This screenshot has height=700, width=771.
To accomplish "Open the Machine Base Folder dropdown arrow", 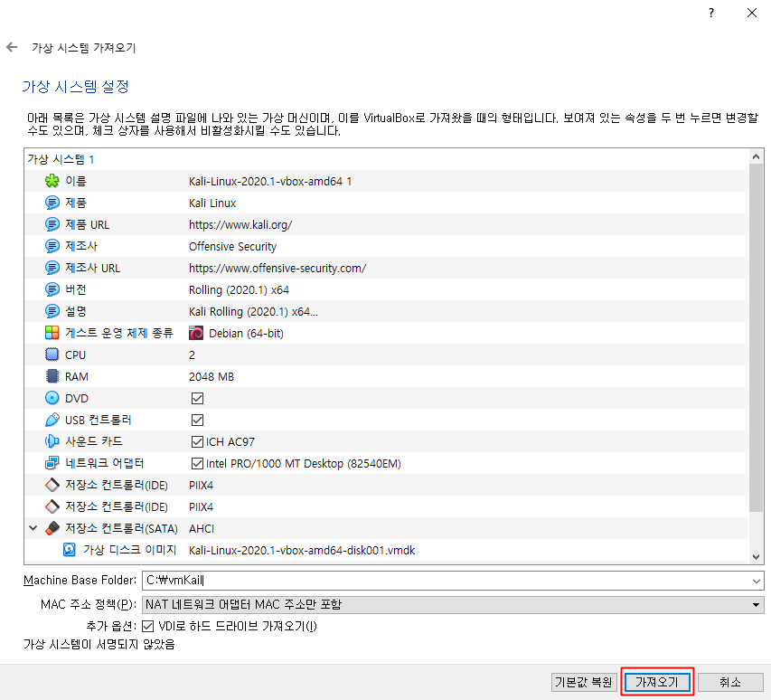I will click(756, 581).
